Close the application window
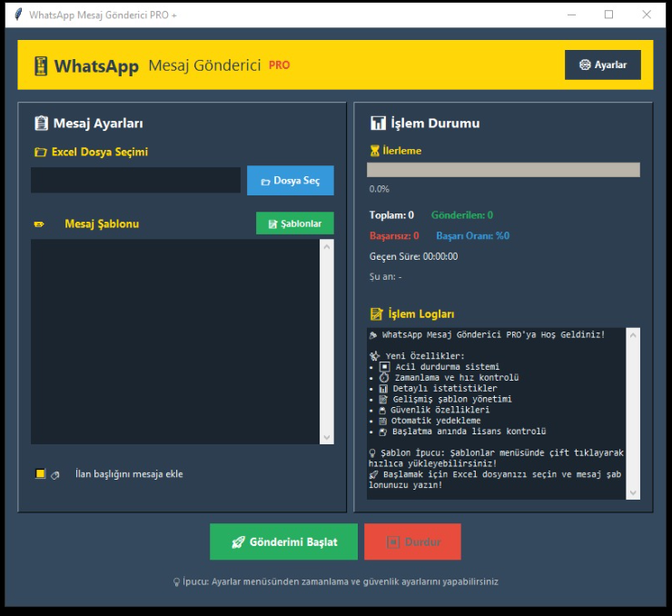 pyautogui.click(x=647, y=15)
